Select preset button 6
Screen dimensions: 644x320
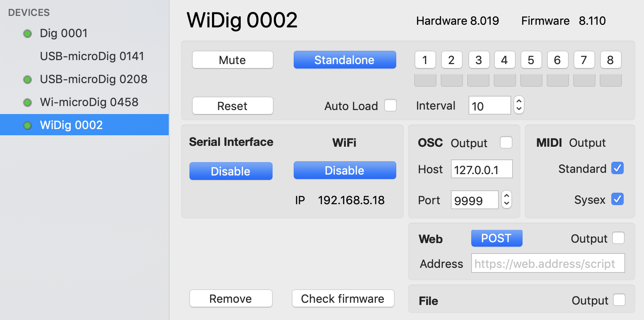point(557,60)
